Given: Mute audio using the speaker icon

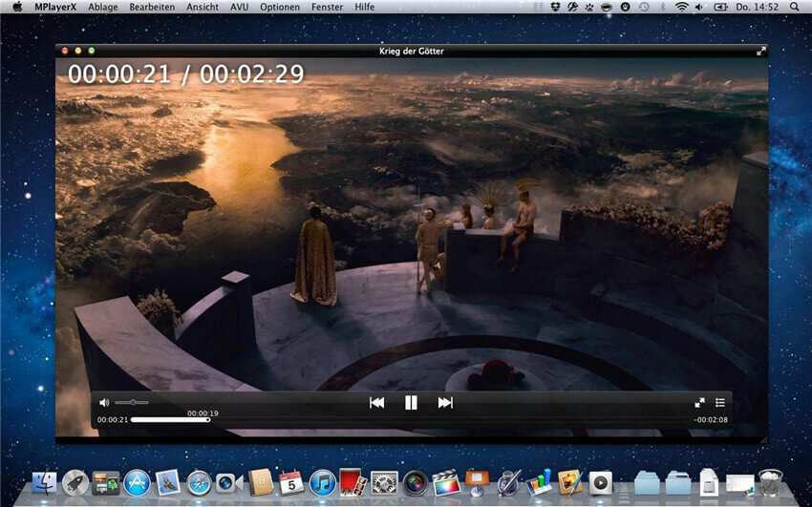Looking at the screenshot, I should (104, 402).
